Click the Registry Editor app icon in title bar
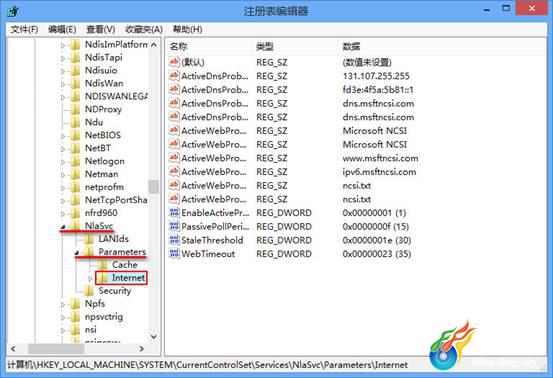Image resolution: width=553 pixels, height=378 pixels. 13,11
